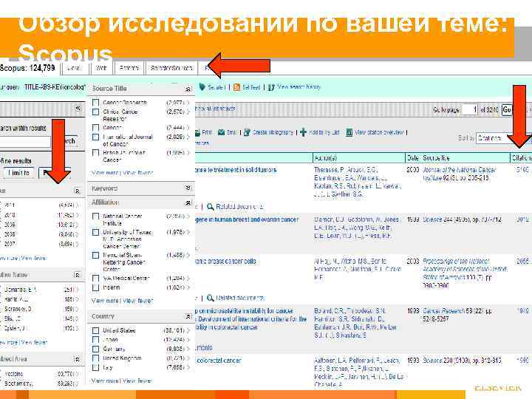532x399 pixels.
Task: Check Memorial Sloan-Kettering affiliation
Action: pyautogui.click(x=95, y=255)
